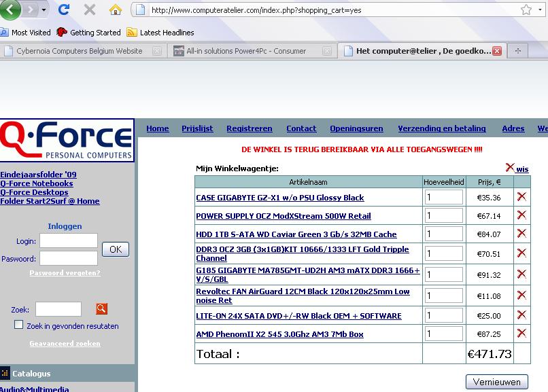Click the Stop loading X icon
This screenshot has width=548, height=392.
(x=90, y=10)
